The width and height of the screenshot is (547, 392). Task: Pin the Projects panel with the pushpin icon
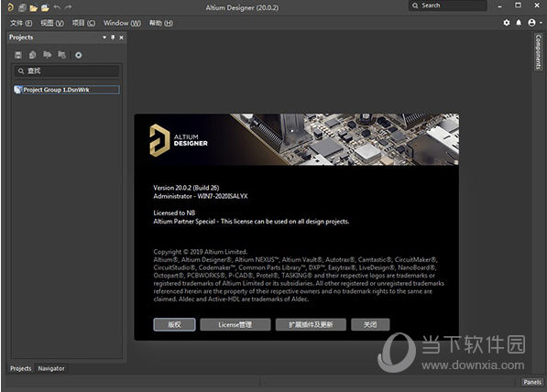pos(113,38)
